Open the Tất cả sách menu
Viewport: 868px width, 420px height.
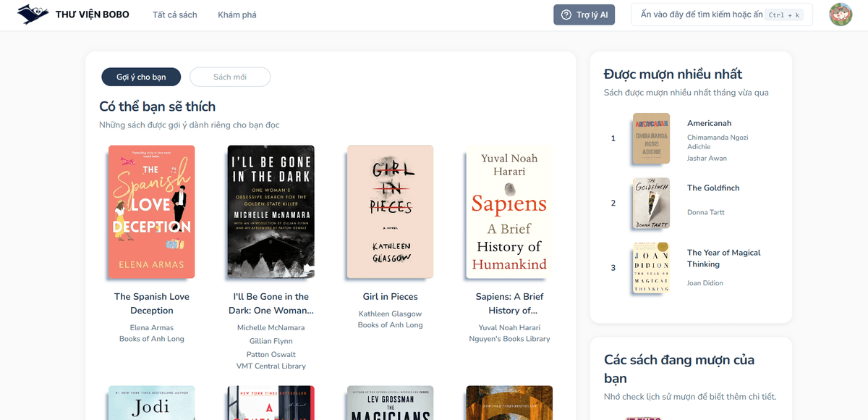(x=174, y=14)
